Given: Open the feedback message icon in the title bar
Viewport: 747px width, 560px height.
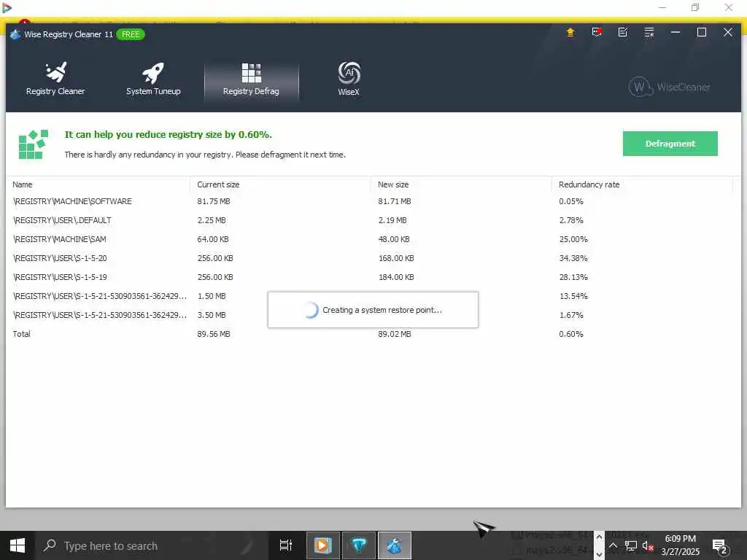Looking at the screenshot, I should 597,32.
